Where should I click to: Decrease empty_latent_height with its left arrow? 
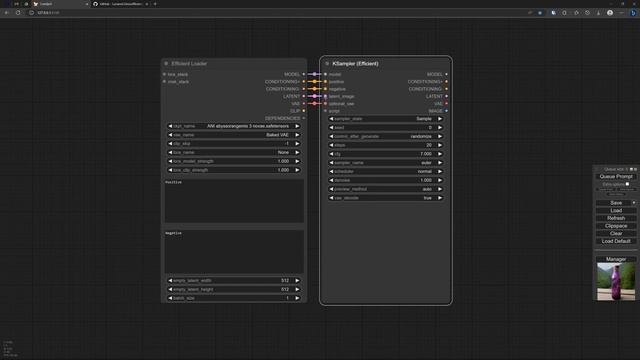[170, 289]
